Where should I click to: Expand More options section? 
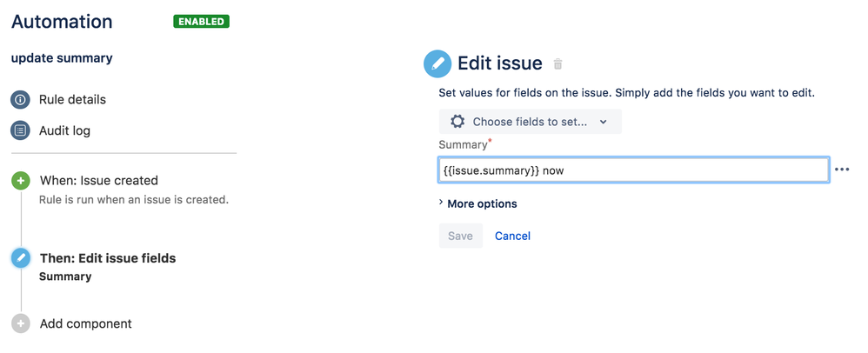(x=477, y=203)
